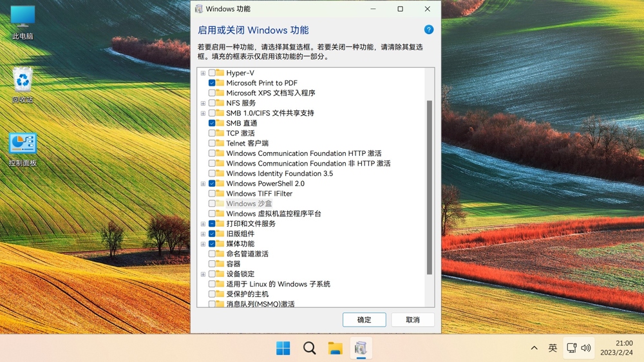Select the Windows 虚拟机监控程序平台 item
The height and width of the screenshot is (362, 644).
click(x=273, y=214)
